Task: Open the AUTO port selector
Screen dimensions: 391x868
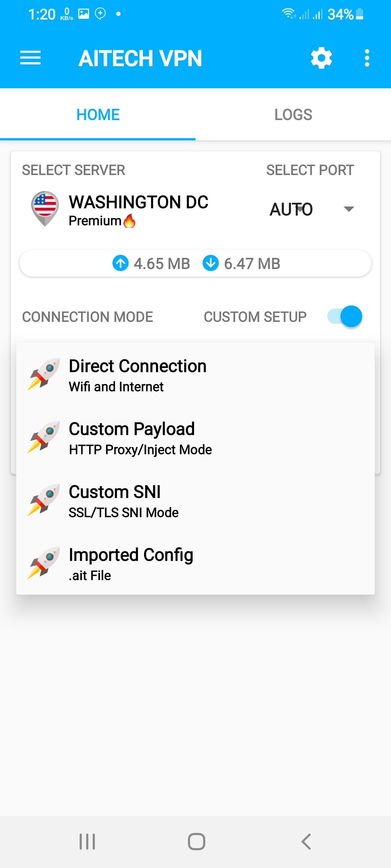Action: (x=291, y=209)
